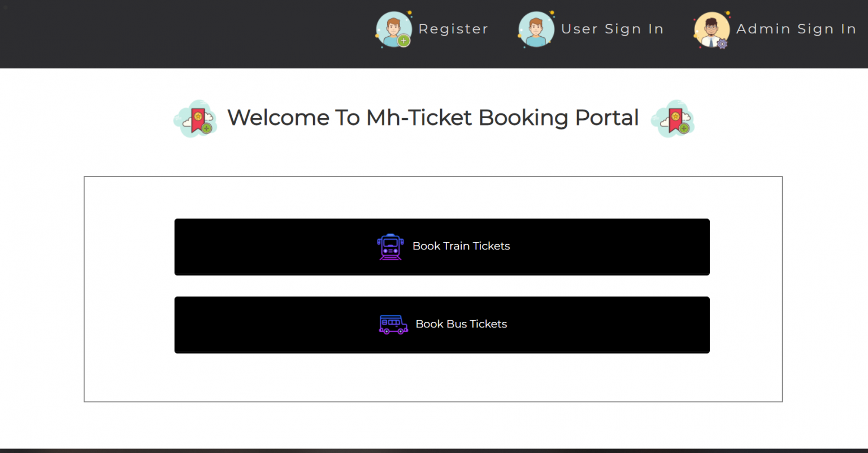Click the purple train icon
The height and width of the screenshot is (453, 868).
(x=390, y=247)
